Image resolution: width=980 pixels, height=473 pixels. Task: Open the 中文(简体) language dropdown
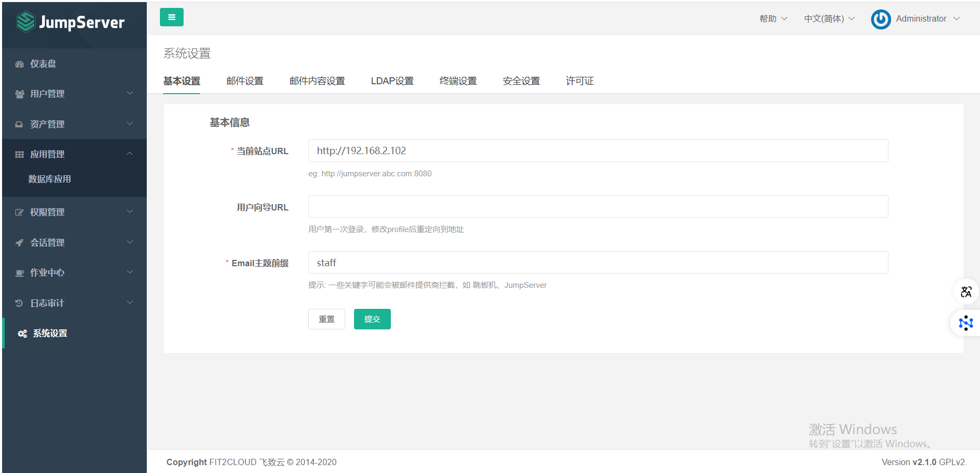(829, 19)
